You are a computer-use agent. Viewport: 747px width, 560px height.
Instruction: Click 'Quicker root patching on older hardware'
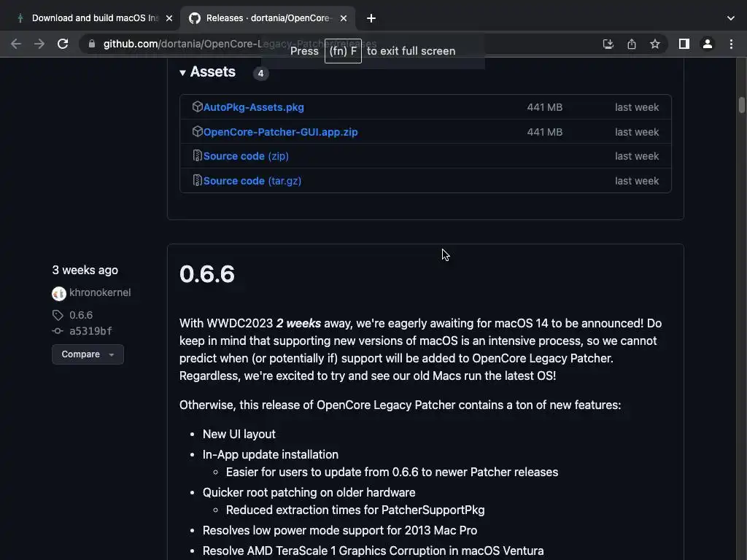pos(309,492)
